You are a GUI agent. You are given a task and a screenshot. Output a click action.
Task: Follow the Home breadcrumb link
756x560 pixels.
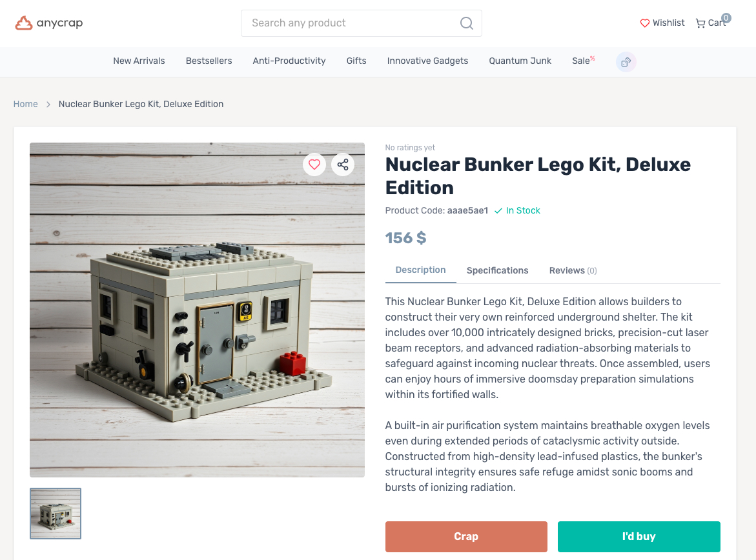point(26,104)
